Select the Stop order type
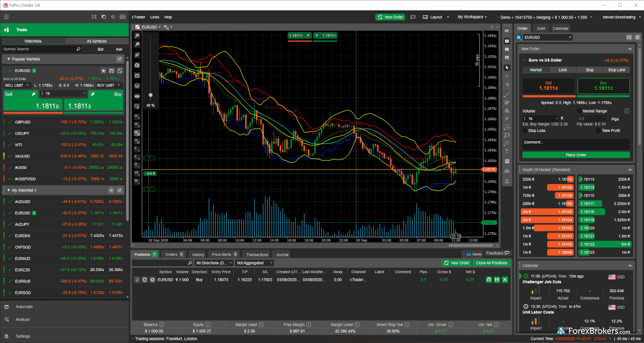This screenshot has width=644, height=343. [x=590, y=70]
